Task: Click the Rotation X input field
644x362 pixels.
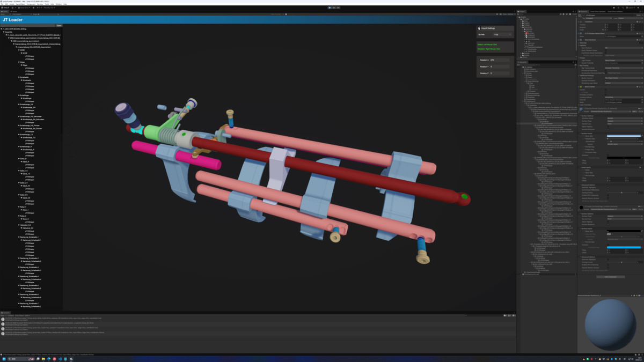Action: pyautogui.click(x=500, y=60)
